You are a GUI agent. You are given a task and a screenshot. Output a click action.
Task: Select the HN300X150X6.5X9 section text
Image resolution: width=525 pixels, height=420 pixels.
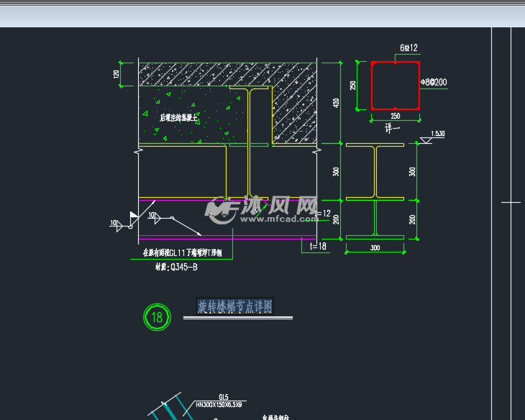219,405
